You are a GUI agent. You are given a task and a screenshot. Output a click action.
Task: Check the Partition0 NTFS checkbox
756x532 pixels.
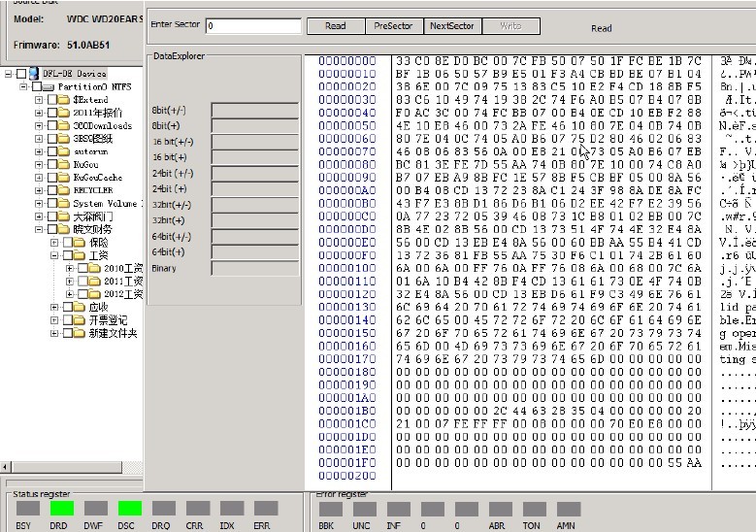(x=37, y=87)
